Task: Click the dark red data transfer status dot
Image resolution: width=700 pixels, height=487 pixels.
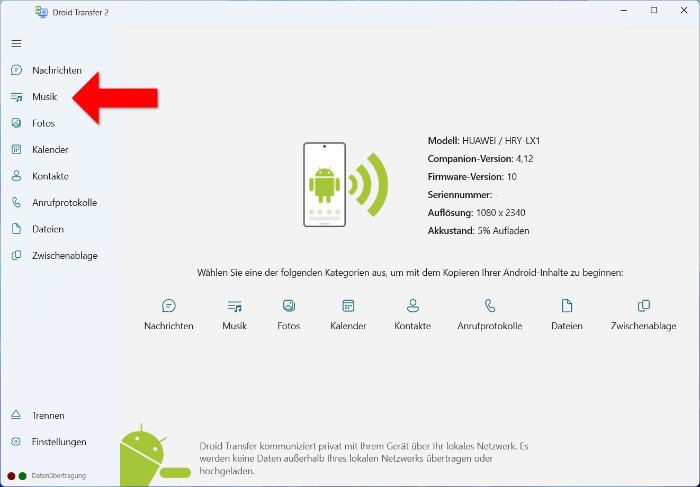Action: tap(12, 476)
